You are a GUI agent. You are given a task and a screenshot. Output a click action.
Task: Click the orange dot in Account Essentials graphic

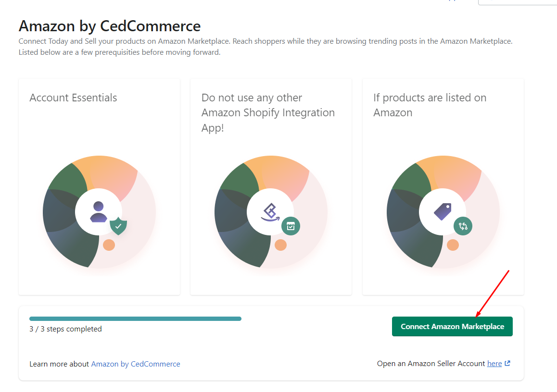109,245
